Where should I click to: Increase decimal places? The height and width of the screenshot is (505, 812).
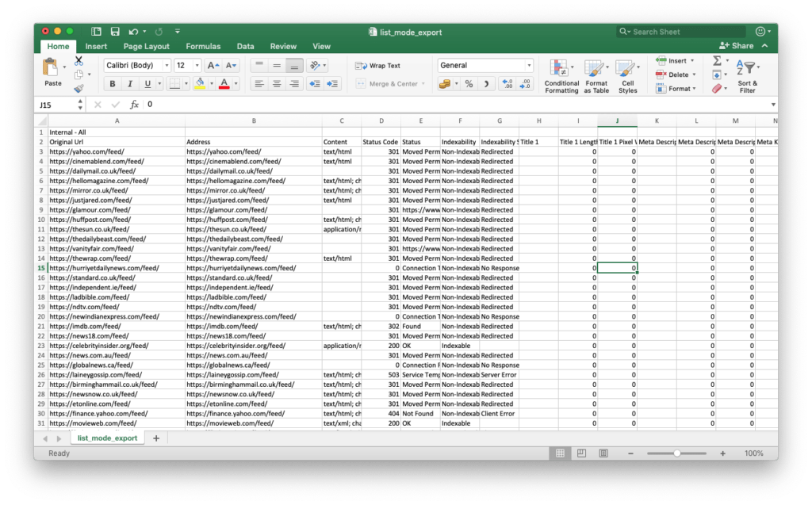[x=507, y=84]
